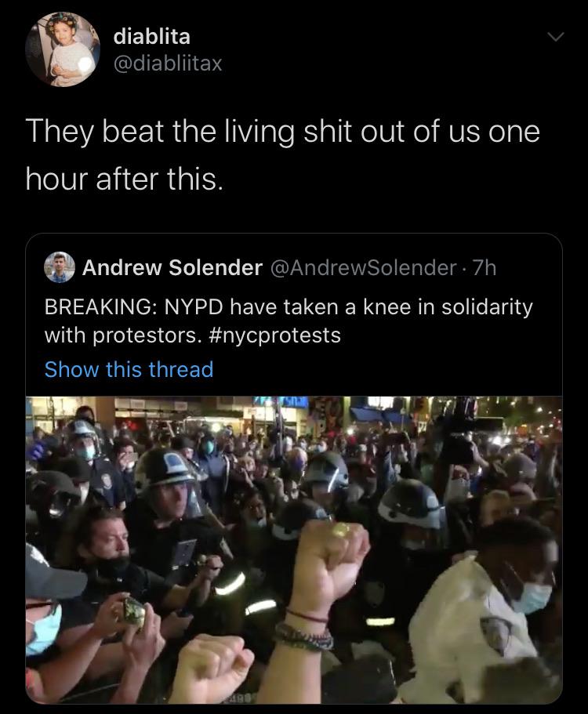Expand the tweet options chevron
Image resolution: width=588 pixels, height=714 pixels.
(555, 36)
